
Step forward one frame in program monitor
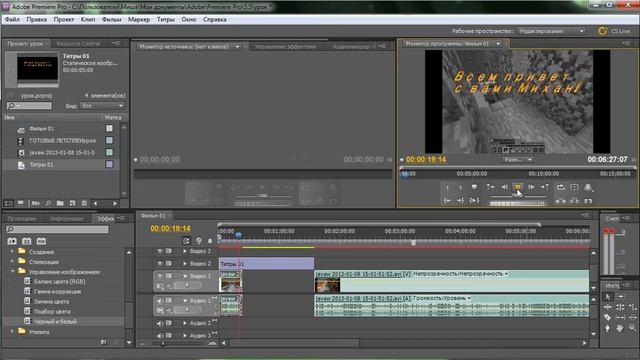pos(531,187)
